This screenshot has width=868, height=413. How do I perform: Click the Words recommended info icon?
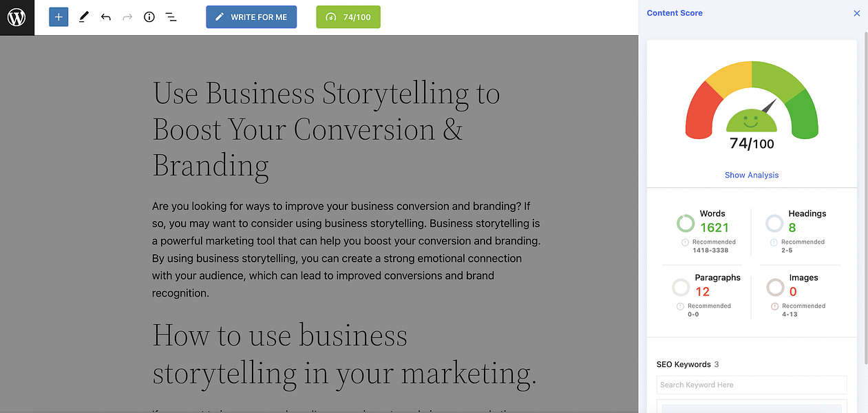pos(685,242)
